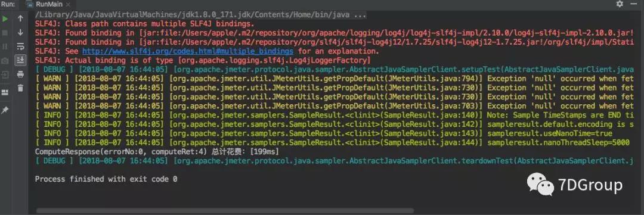Viewport: 644px width, 215px height.
Task: Click the Exit process icon
Action: click(x=5, y=75)
